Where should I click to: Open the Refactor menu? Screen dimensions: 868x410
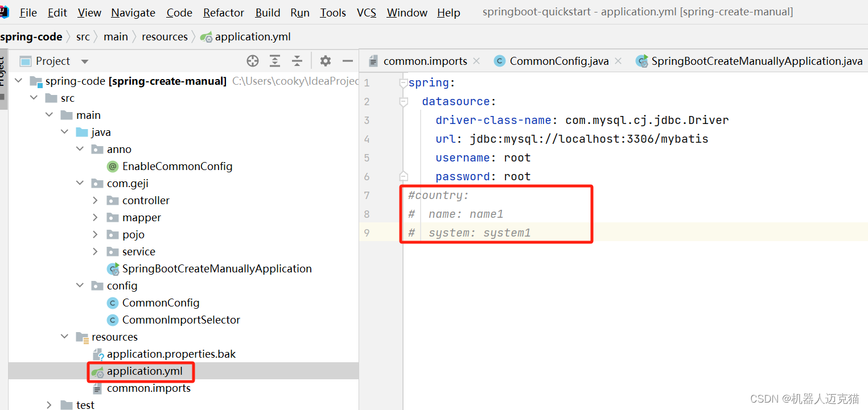click(223, 12)
